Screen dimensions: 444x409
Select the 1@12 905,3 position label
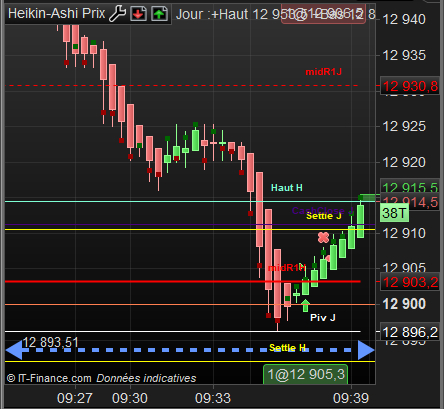coord(306,374)
